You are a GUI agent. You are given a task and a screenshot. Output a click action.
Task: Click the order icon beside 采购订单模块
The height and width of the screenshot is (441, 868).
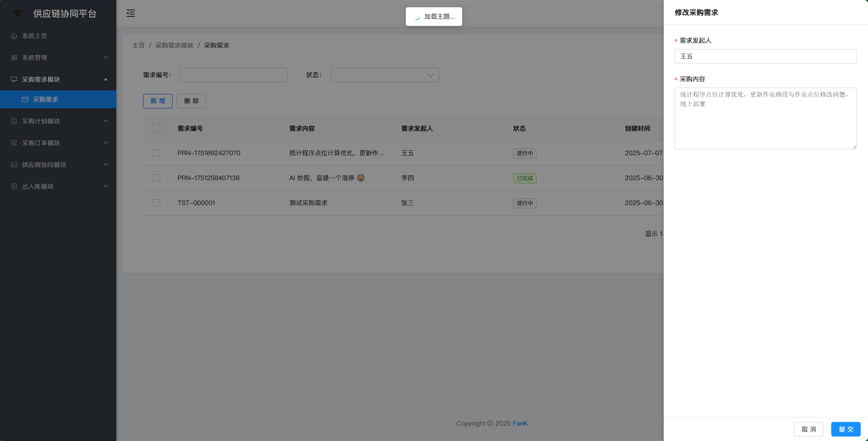tap(14, 143)
